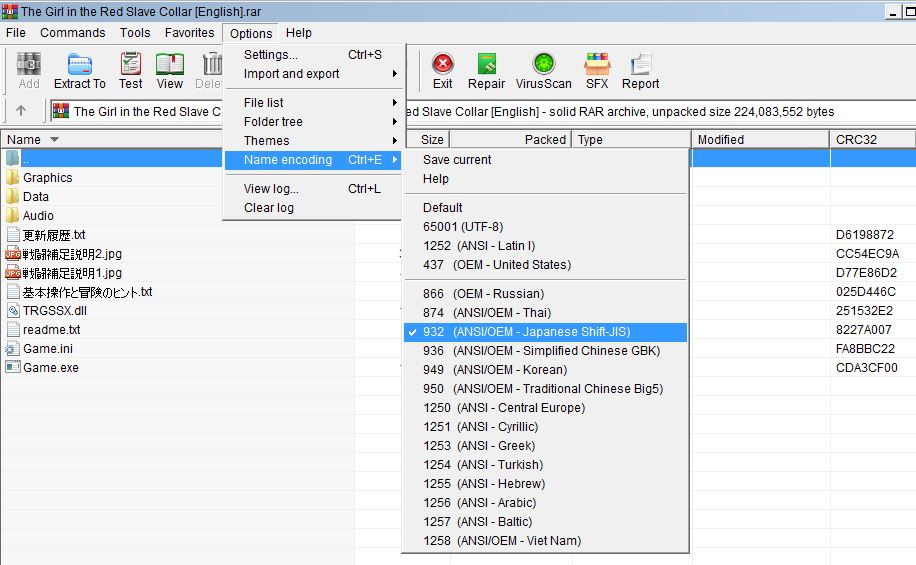Screen dimensions: 916x565
Task: Choose 65001 (UTF-8) encoding option
Action: tap(463, 227)
